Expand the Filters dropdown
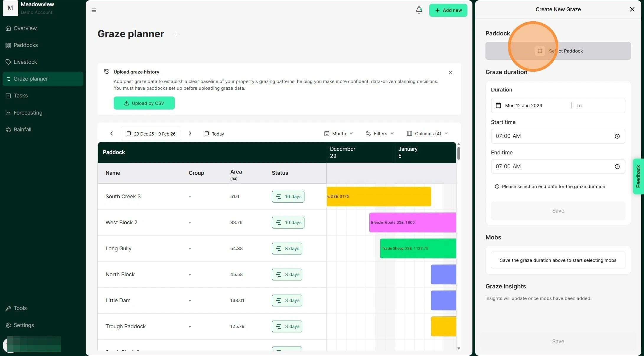The width and height of the screenshot is (644, 356). click(380, 133)
